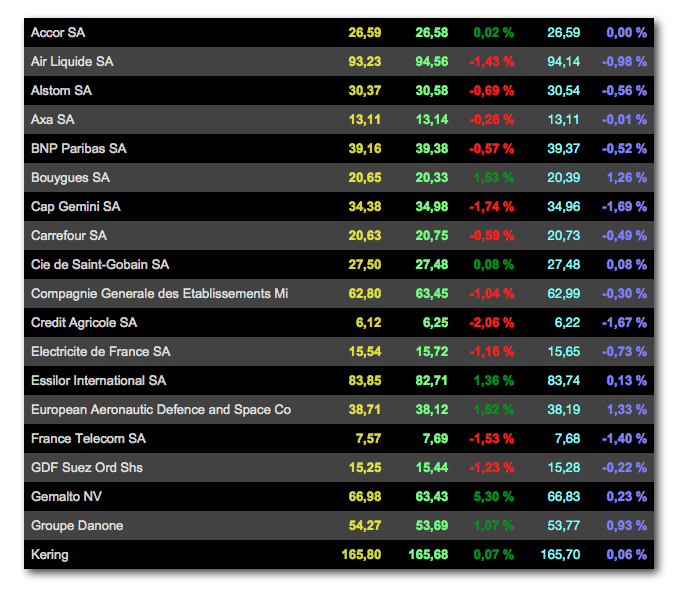
Task: Click Electricite de France purple -0,73 %
Action: [624, 352]
